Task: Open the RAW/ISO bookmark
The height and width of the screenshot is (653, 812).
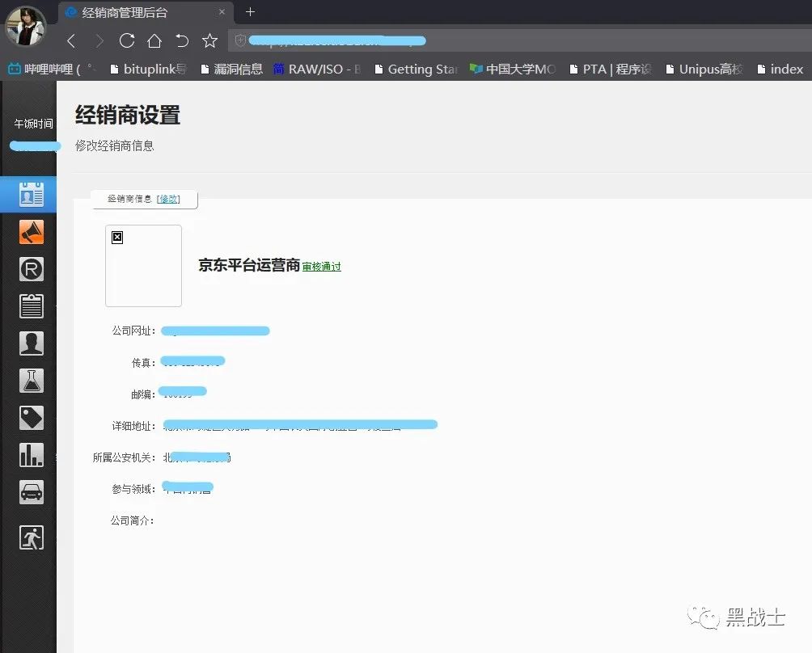Action: pyautogui.click(x=317, y=69)
